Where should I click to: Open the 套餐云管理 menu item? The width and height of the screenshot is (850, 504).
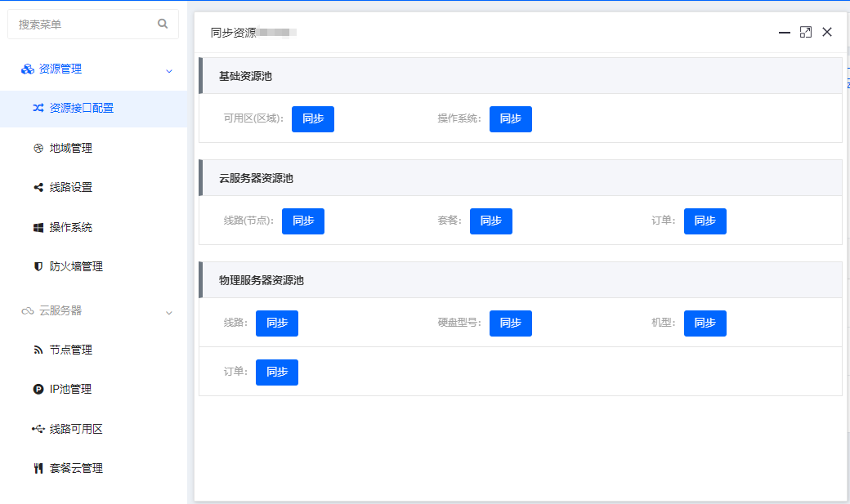pos(76,468)
